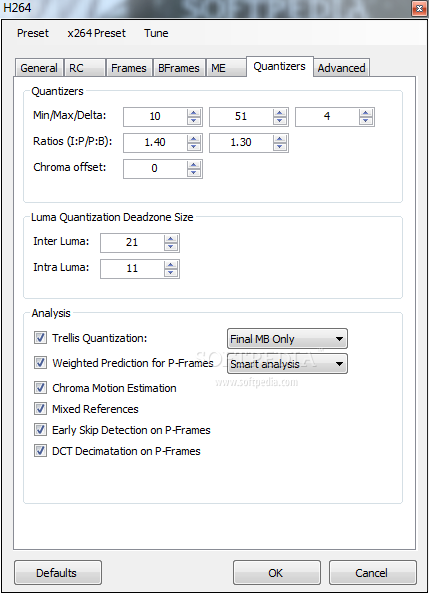Image resolution: width=429 pixels, height=594 pixels.
Task: Switch to the Frames tab
Action: 129,68
